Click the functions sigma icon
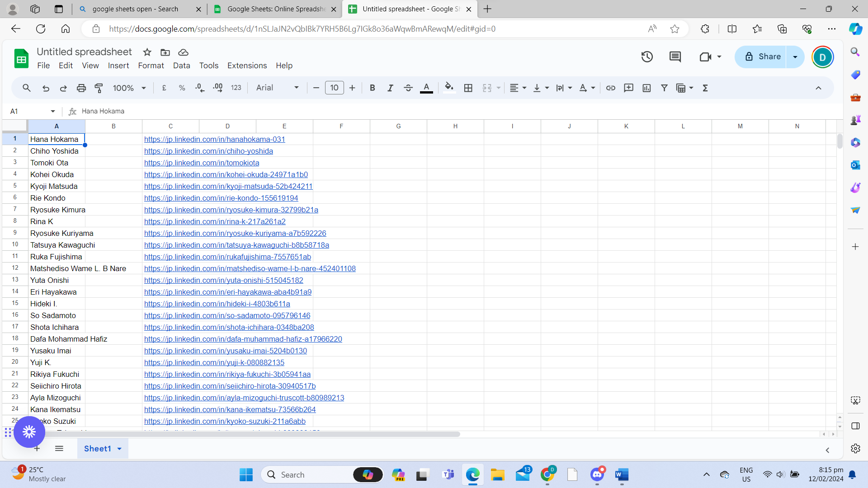868x488 pixels. click(x=705, y=88)
